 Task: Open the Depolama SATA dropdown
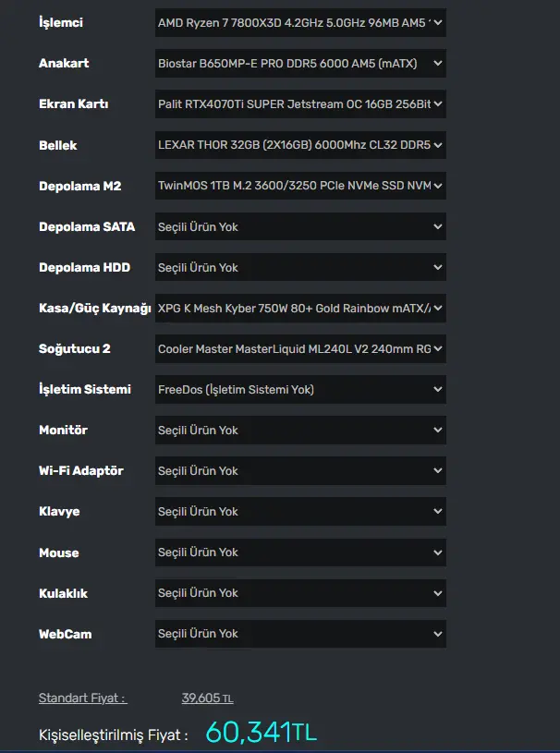(300, 226)
